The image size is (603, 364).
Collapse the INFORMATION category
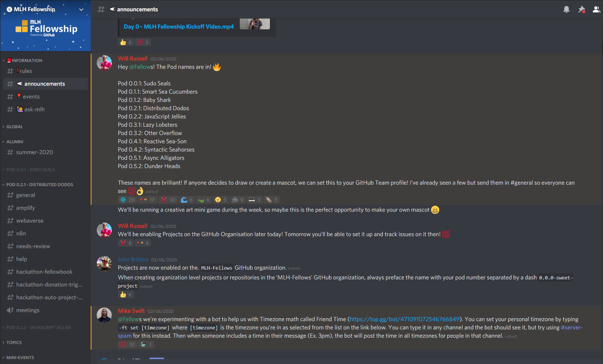[24, 61]
